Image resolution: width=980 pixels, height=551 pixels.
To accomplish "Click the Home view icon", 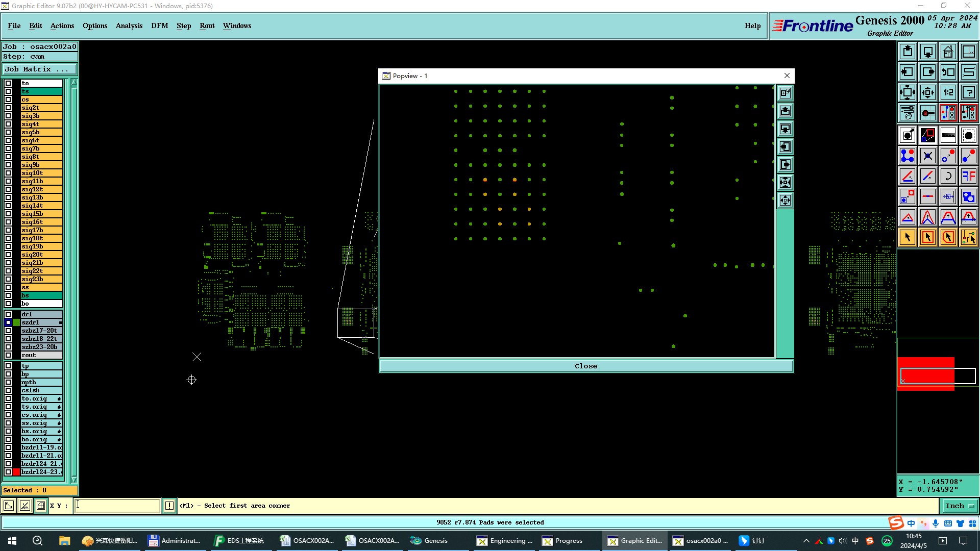I will (x=948, y=52).
